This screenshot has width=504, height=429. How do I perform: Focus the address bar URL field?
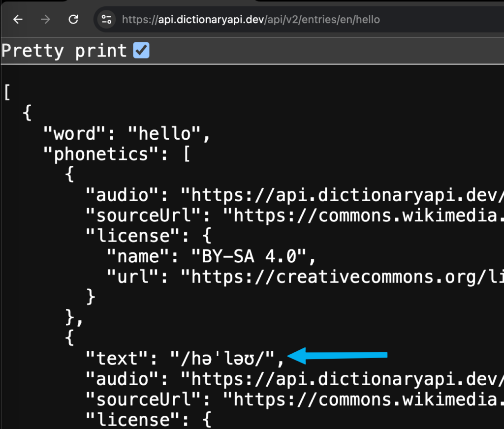point(251,20)
